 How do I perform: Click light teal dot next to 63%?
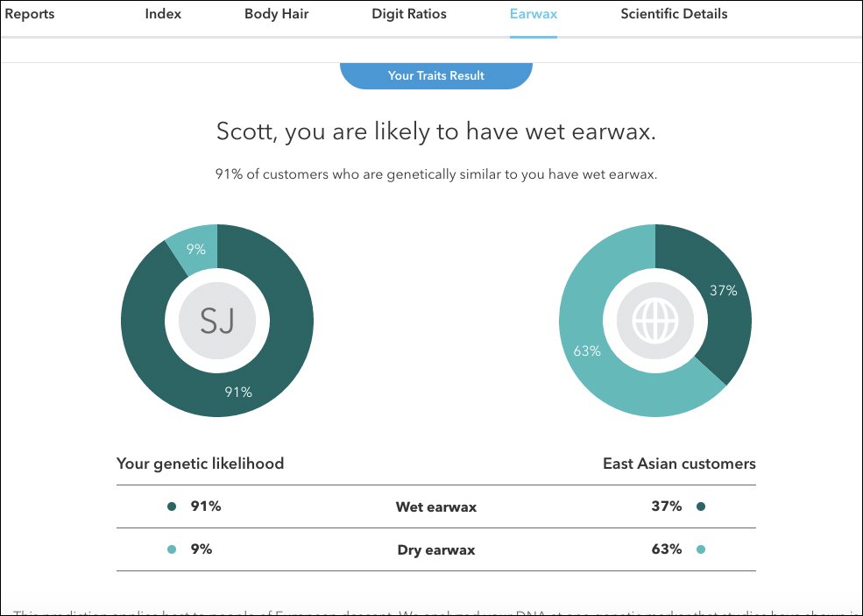[x=701, y=549]
